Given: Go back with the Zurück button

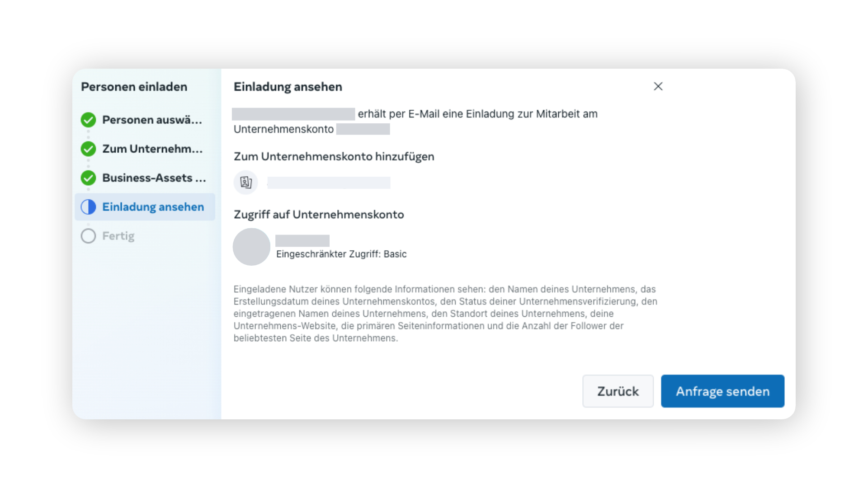Looking at the screenshot, I should pyautogui.click(x=618, y=391).
